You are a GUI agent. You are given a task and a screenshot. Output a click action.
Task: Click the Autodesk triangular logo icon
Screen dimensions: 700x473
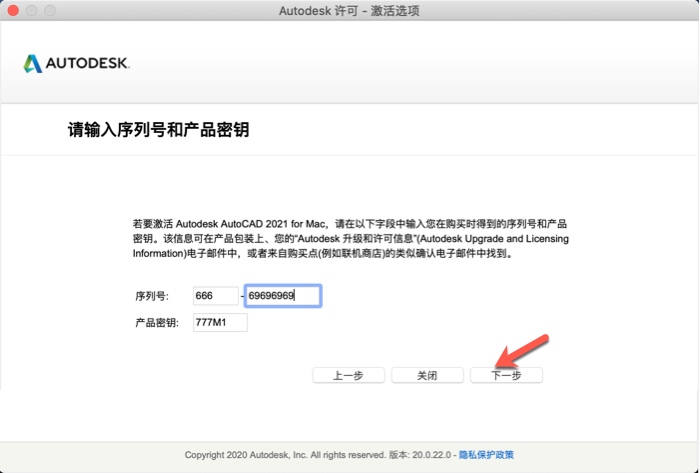(33, 64)
